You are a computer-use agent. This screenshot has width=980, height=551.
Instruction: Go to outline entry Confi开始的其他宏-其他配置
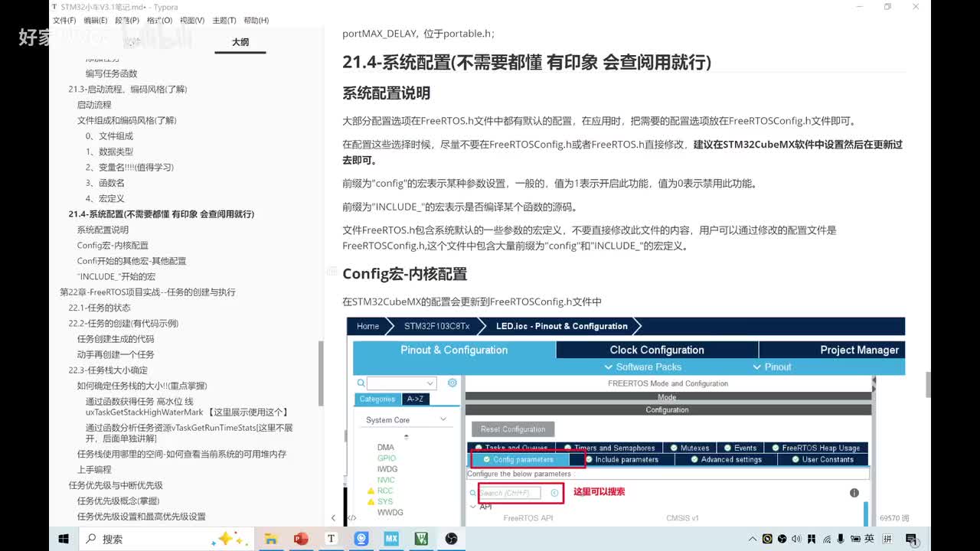coord(132,261)
